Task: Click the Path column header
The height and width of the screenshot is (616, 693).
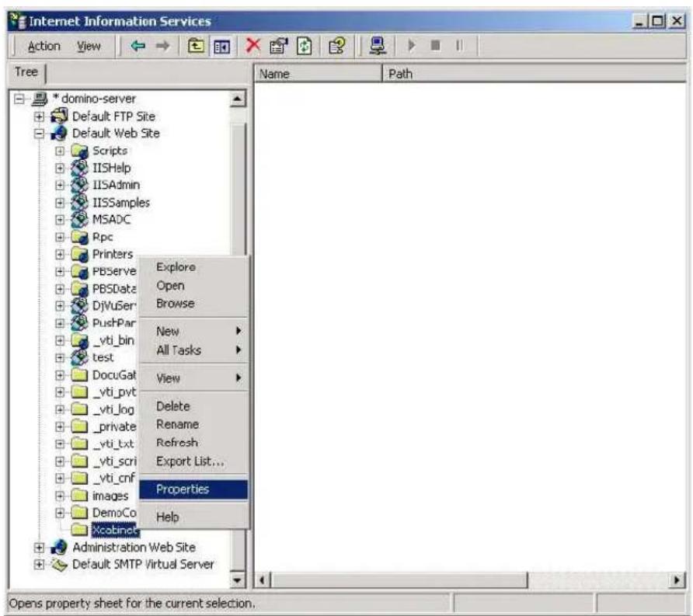Action: 535,74
